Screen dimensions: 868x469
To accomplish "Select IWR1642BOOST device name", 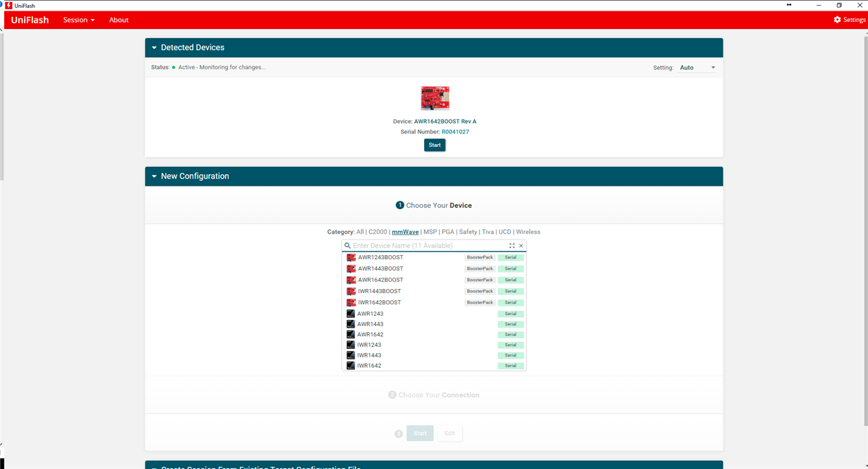I will pos(379,302).
